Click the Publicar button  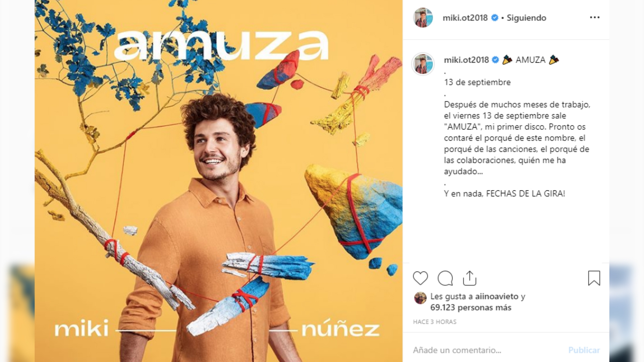point(584,350)
